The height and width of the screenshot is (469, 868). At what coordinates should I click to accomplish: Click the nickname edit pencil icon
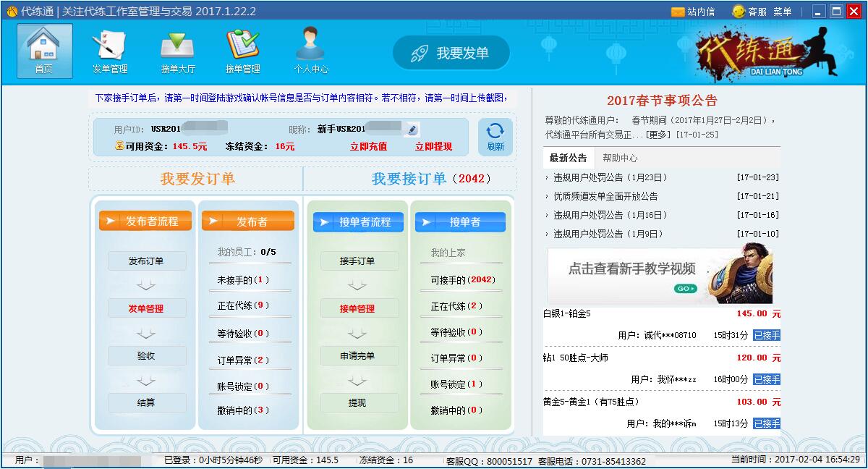tap(412, 130)
